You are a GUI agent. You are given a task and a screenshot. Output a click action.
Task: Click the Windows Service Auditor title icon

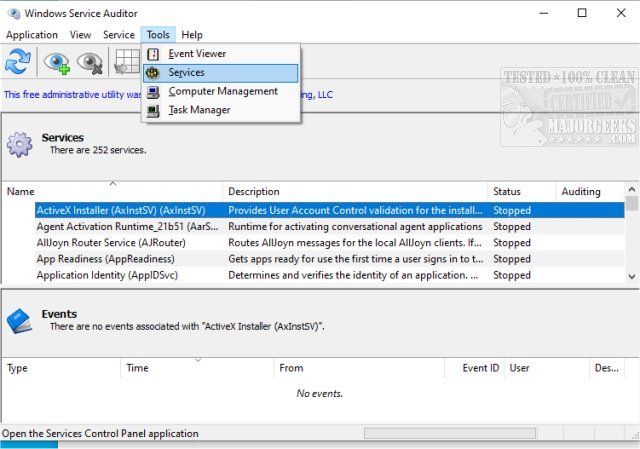pyautogui.click(x=13, y=12)
